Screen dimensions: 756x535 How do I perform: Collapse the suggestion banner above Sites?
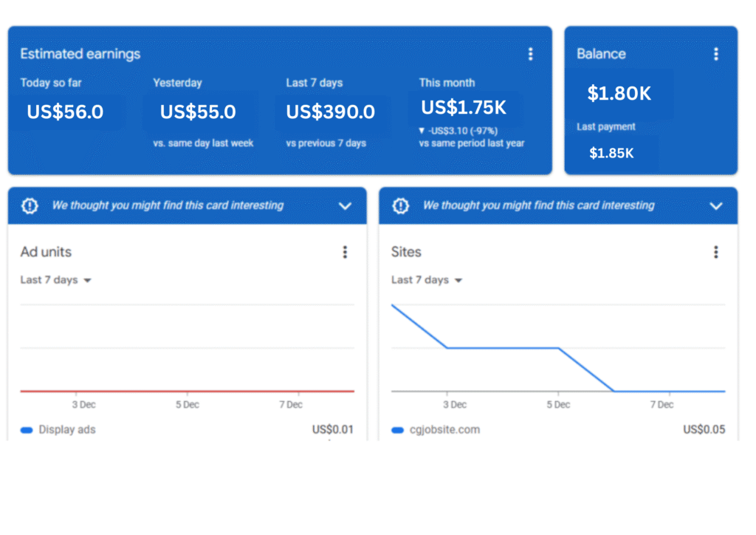click(715, 206)
